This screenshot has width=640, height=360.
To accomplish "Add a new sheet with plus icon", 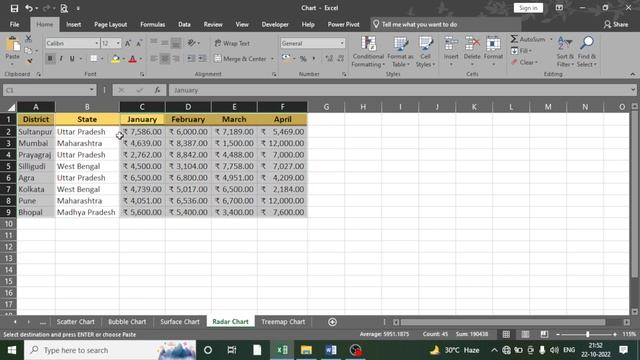I will pyautogui.click(x=333, y=322).
